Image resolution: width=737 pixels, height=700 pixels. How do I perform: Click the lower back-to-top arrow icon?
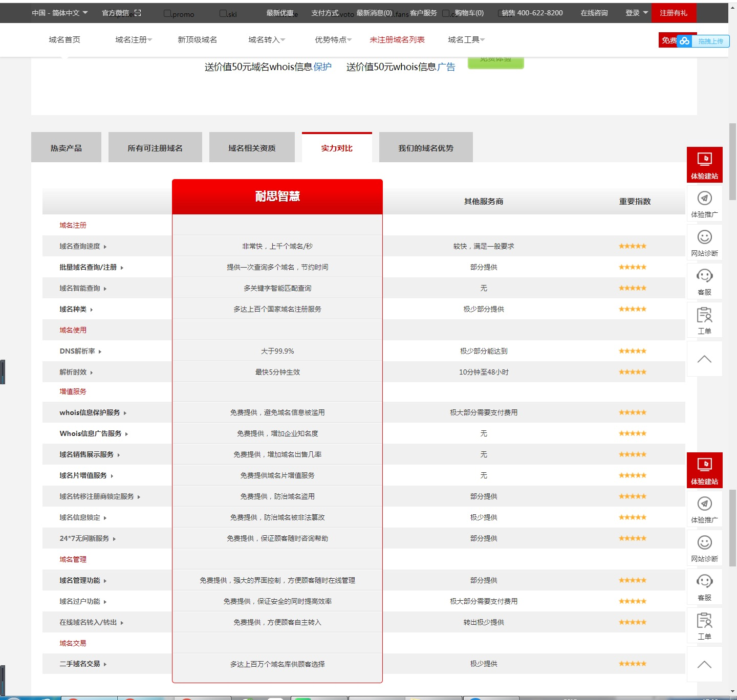pyautogui.click(x=704, y=664)
